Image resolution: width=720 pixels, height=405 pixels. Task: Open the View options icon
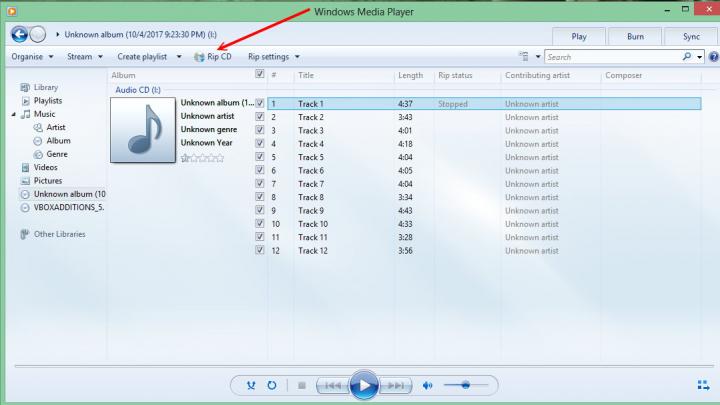[x=524, y=56]
